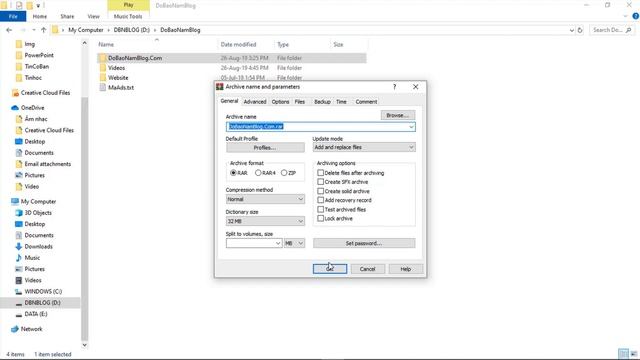Open Creative Cloud Files in sidebar
640x360 pixels.
click(x=45, y=93)
